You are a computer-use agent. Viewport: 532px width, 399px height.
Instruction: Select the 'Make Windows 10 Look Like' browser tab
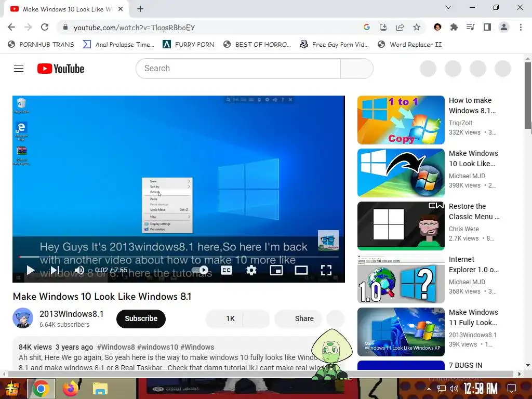coord(67,9)
